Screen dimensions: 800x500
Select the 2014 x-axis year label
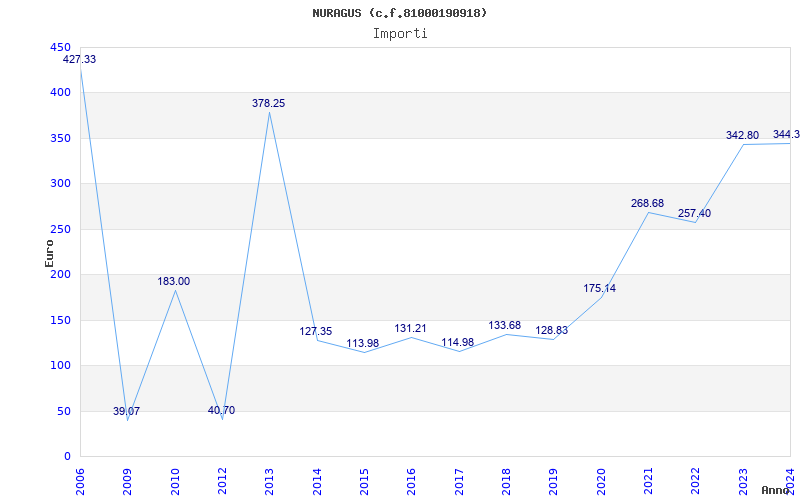click(x=317, y=482)
